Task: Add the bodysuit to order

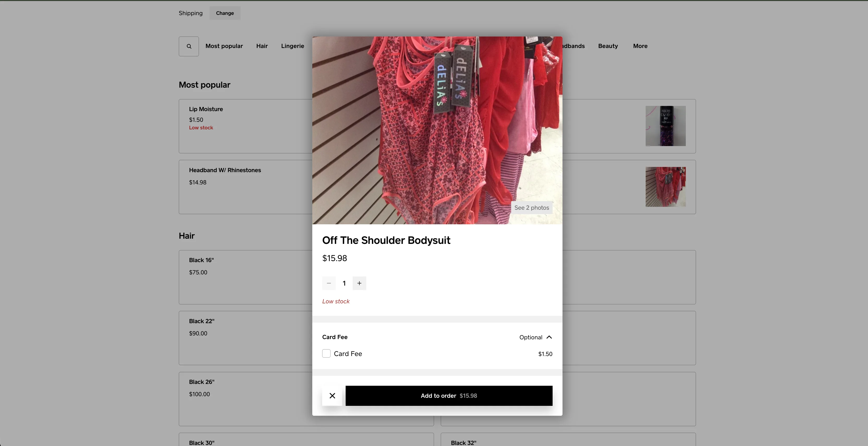Action: [x=449, y=396]
